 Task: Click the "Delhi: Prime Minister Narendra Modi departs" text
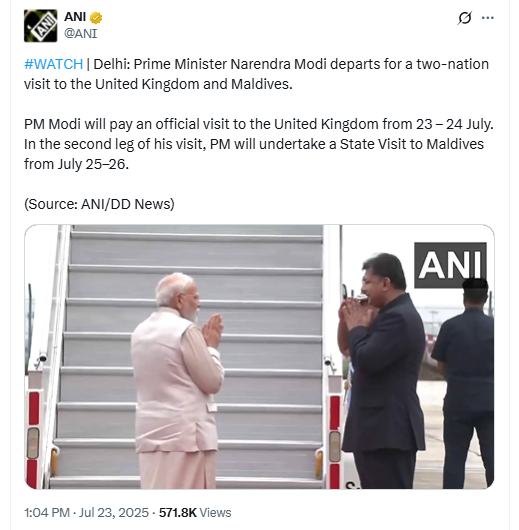(211, 64)
